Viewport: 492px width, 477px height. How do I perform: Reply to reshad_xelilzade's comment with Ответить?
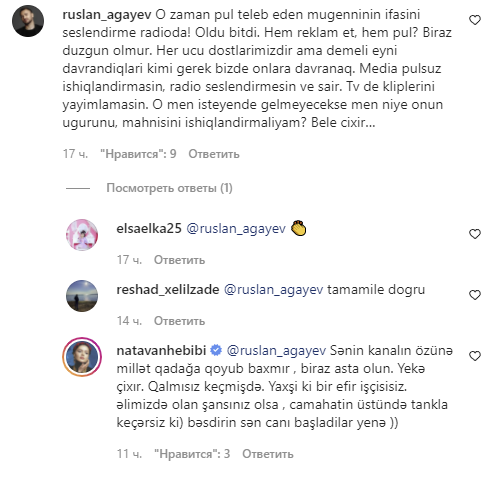179,321
